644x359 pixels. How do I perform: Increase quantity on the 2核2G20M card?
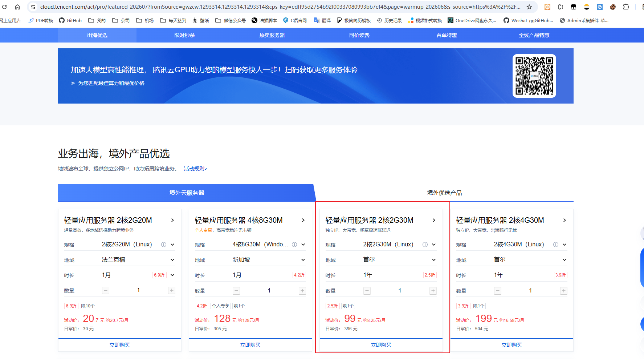[172, 290]
